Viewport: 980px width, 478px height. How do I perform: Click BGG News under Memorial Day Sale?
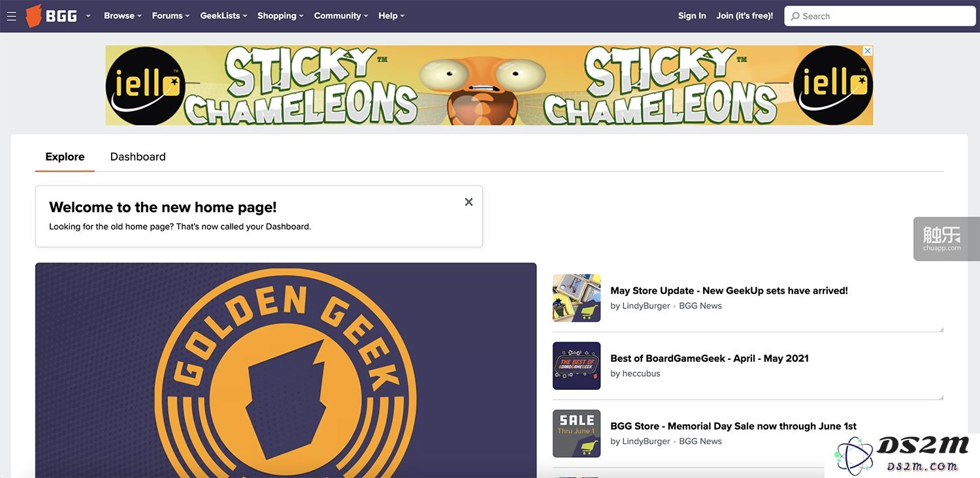(x=700, y=441)
